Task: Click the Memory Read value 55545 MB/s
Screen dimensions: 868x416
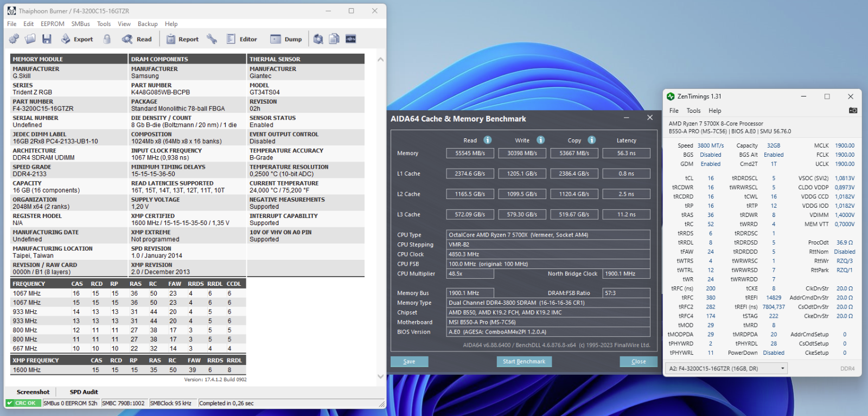Action: (x=470, y=153)
